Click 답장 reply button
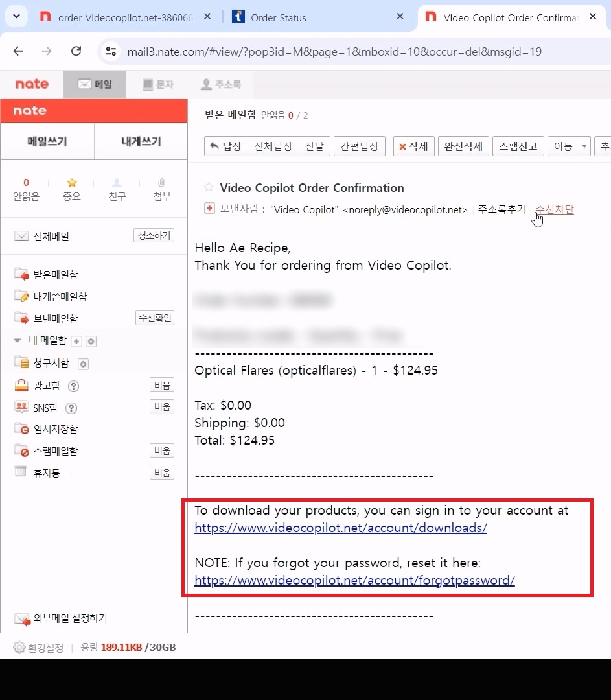The width and height of the screenshot is (611, 700). tap(226, 146)
